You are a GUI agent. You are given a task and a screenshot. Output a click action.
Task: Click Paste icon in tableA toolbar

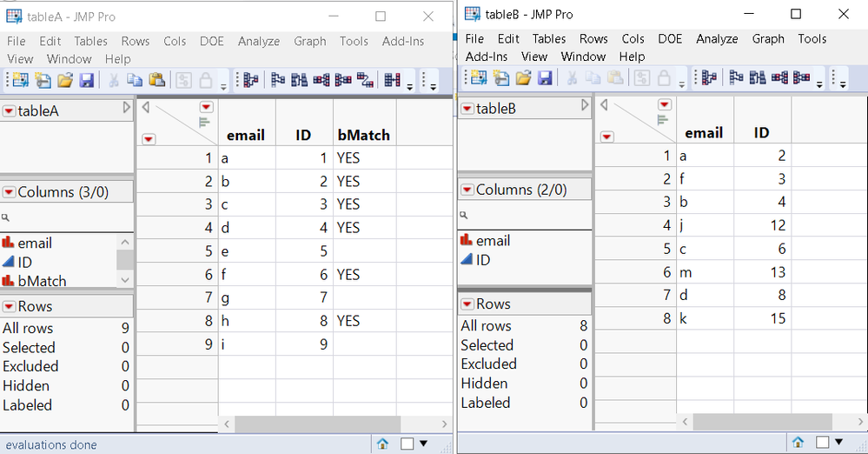coord(156,81)
